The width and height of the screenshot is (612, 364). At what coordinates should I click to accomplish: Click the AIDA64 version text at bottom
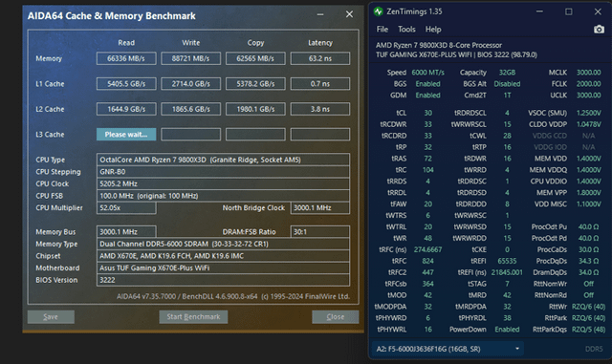tap(233, 296)
